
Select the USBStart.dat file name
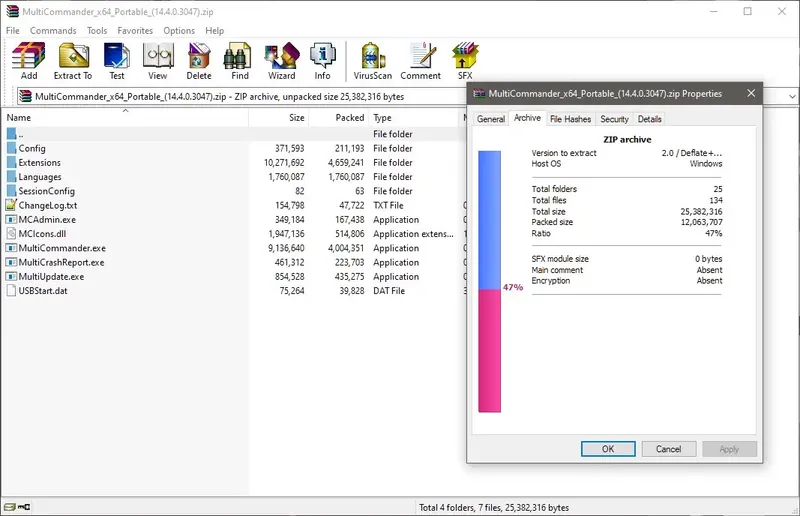43,291
